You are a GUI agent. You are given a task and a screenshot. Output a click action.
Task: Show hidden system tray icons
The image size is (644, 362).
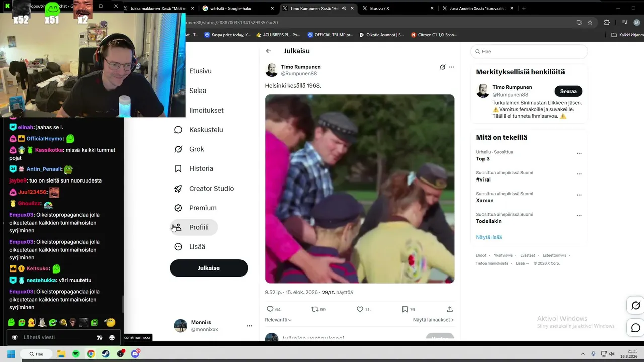coord(583,354)
